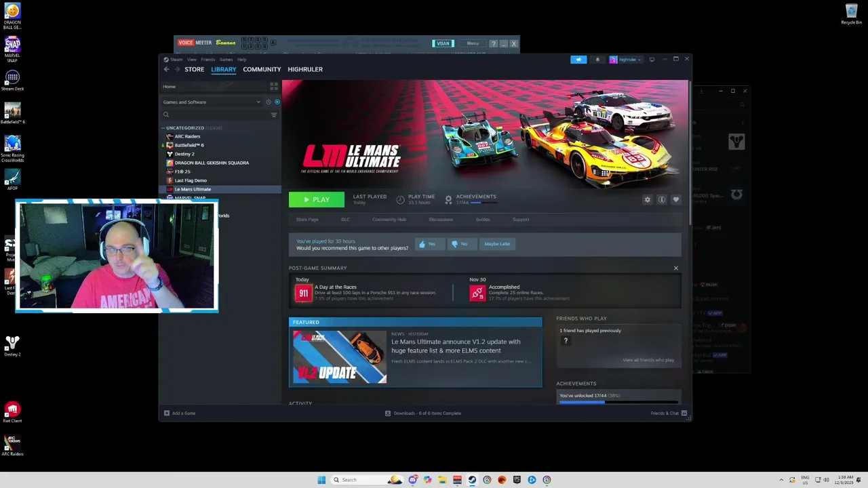Screen dimensions: 868x488
Task: Click the library search input field
Action: pos(219,115)
